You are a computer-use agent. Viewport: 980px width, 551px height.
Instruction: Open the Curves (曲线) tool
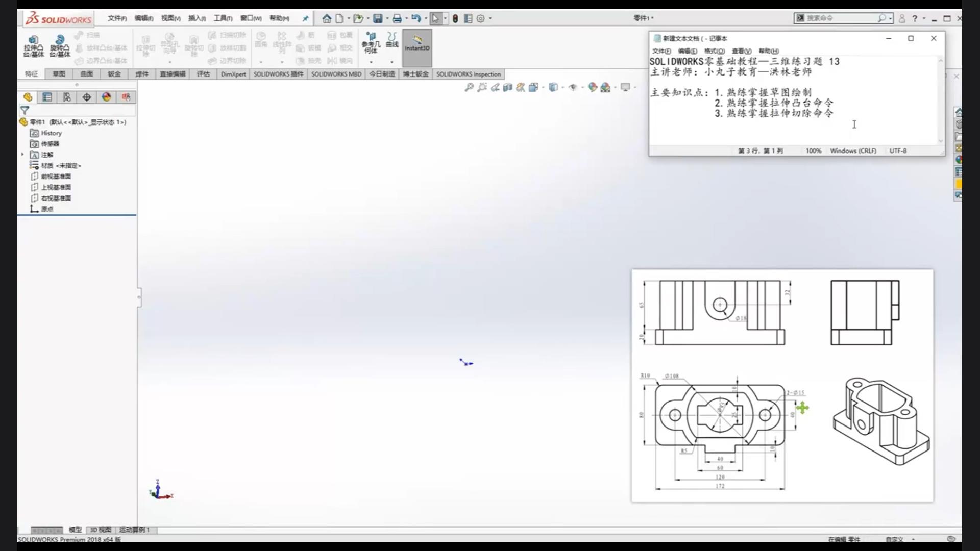click(392, 40)
